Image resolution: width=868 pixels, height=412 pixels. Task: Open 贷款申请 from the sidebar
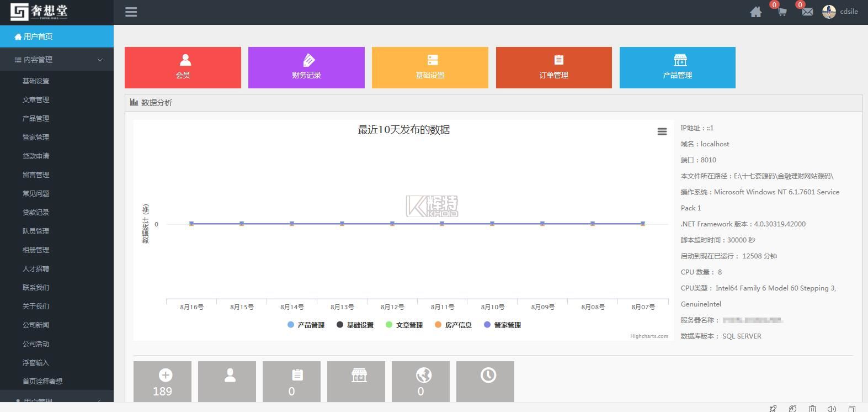pyautogui.click(x=36, y=156)
